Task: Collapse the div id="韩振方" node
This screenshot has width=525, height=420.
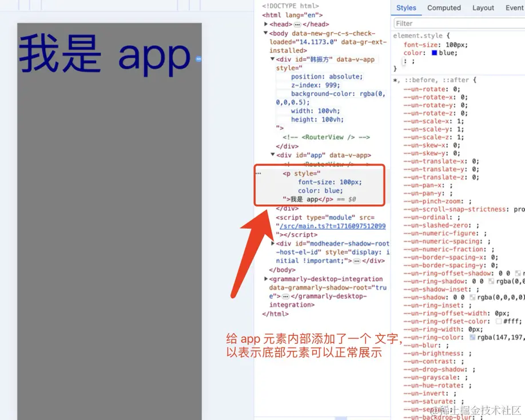Action: point(273,59)
